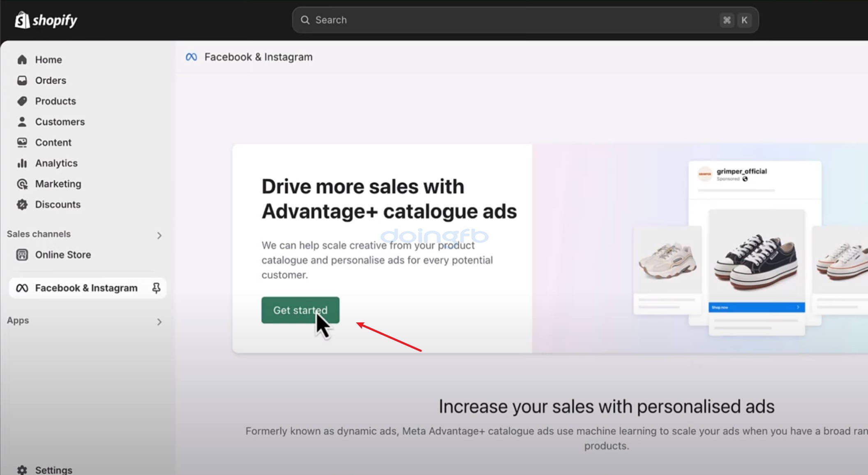The image size is (868, 475).
Task: Select Facebook & Instagram sidebar channel
Action: [87, 288]
